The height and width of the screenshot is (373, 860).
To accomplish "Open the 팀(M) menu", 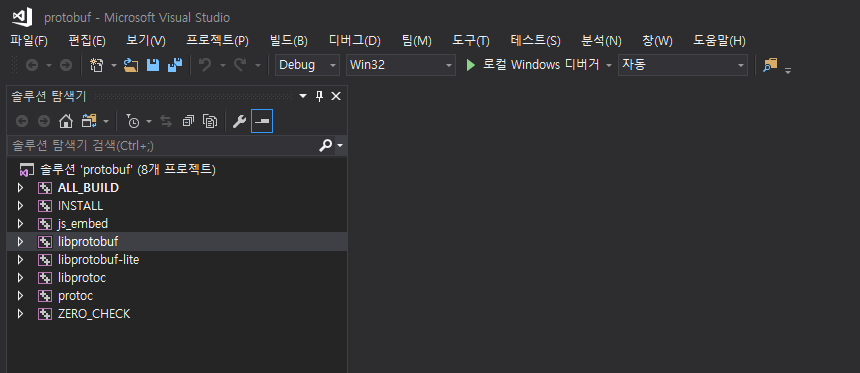I will [x=417, y=41].
